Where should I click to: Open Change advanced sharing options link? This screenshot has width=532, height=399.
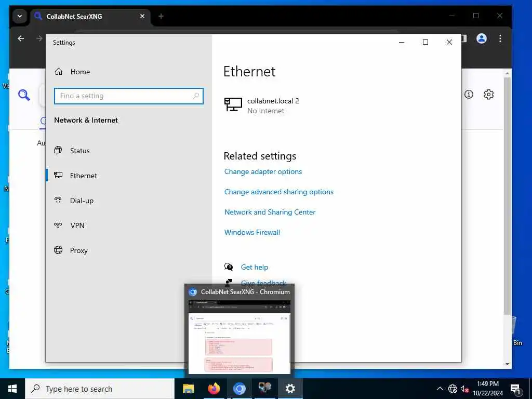pyautogui.click(x=279, y=192)
